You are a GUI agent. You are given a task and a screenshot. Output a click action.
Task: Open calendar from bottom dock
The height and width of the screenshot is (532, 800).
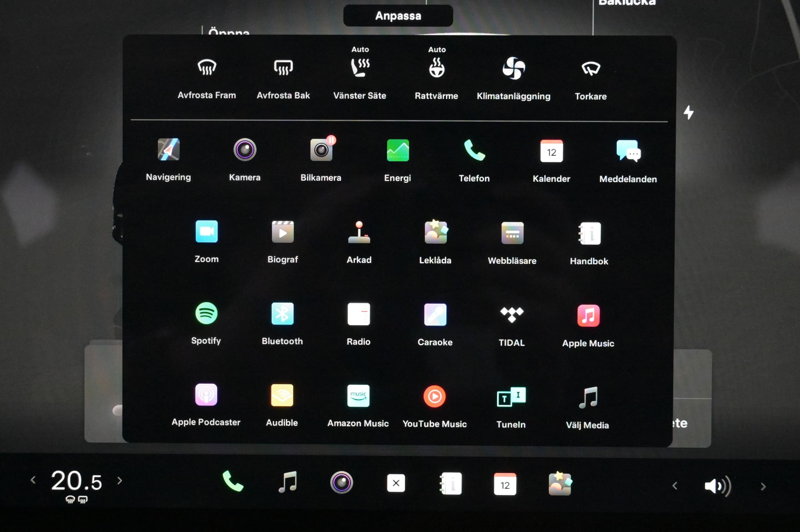(505, 484)
